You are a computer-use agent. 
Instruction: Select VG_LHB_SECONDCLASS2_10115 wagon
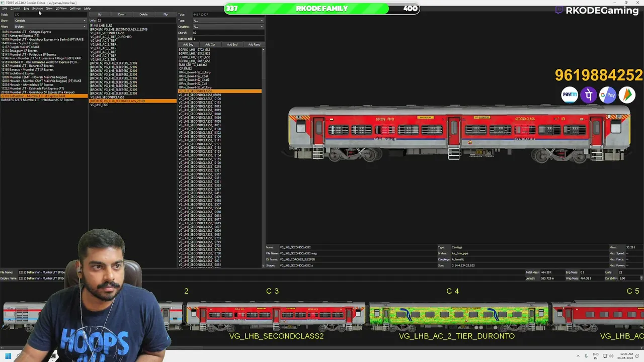pyautogui.click(x=200, y=103)
